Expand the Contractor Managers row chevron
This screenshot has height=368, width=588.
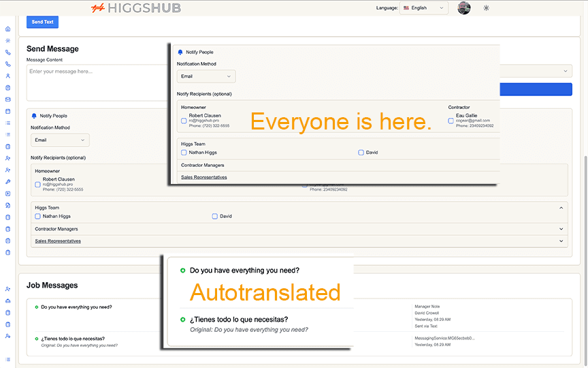(561, 229)
